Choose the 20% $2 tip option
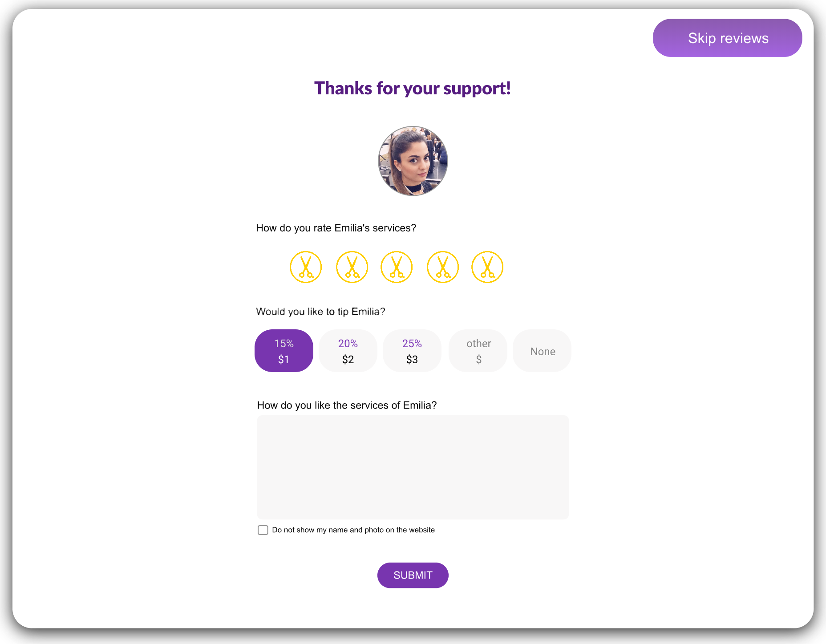Image resolution: width=826 pixels, height=644 pixels. click(348, 351)
